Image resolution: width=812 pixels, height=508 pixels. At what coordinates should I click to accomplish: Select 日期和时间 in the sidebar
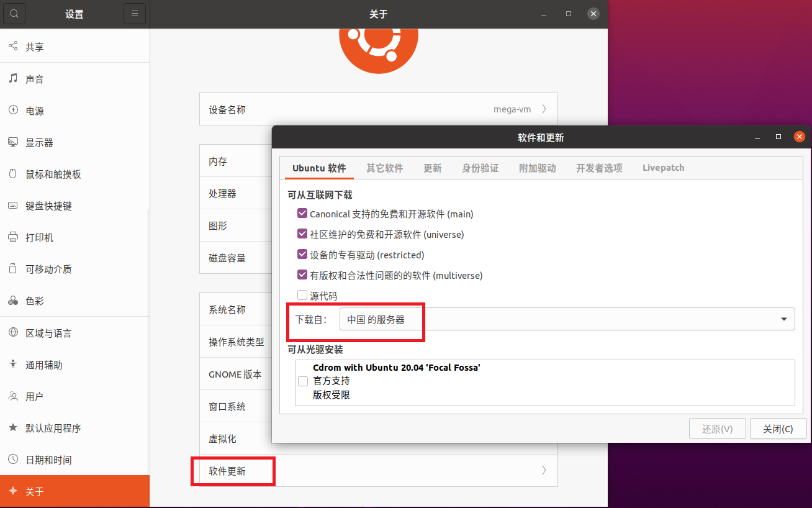(x=74, y=460)
